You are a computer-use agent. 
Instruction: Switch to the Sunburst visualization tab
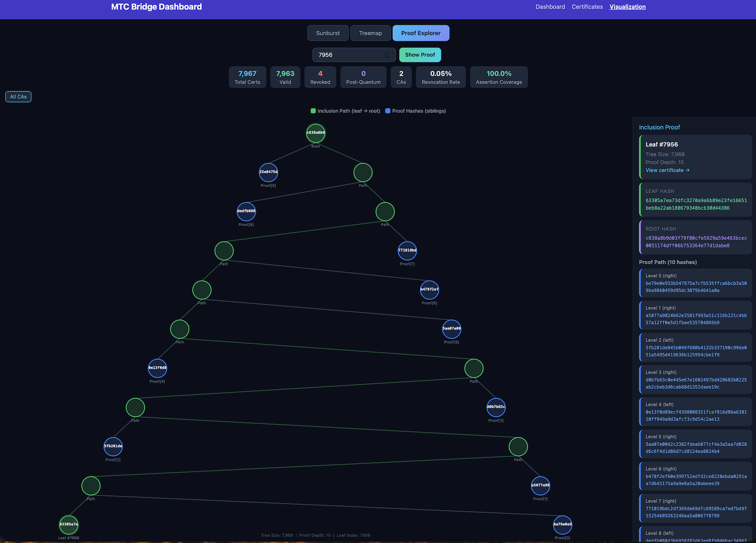click(x=328, y=33)
